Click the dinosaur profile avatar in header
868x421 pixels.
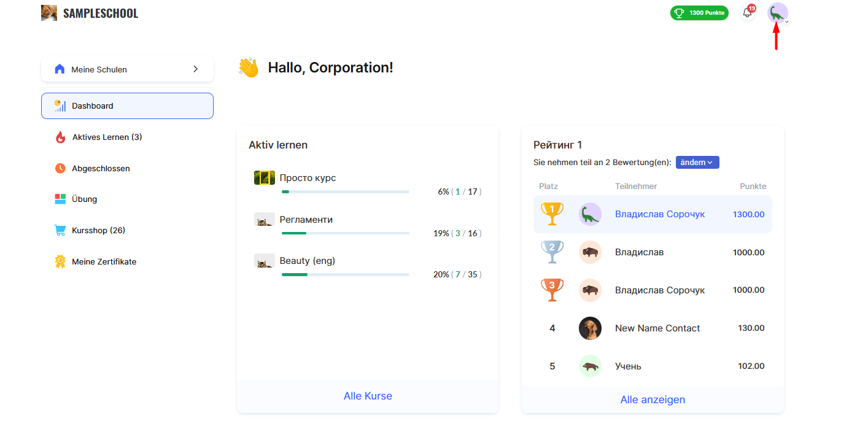[777, 12]
